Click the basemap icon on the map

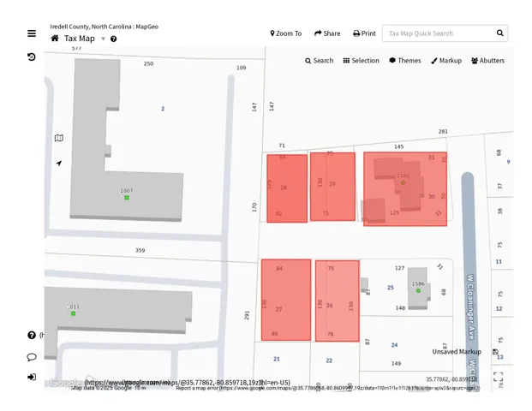59,138
